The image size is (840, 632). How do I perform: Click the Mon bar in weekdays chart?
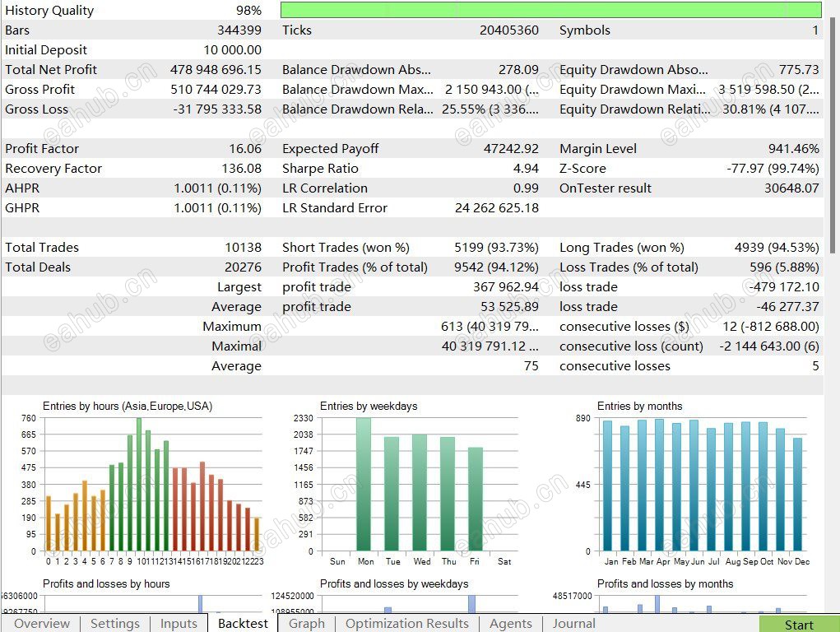pyautogui.click(x=363, y=484)
